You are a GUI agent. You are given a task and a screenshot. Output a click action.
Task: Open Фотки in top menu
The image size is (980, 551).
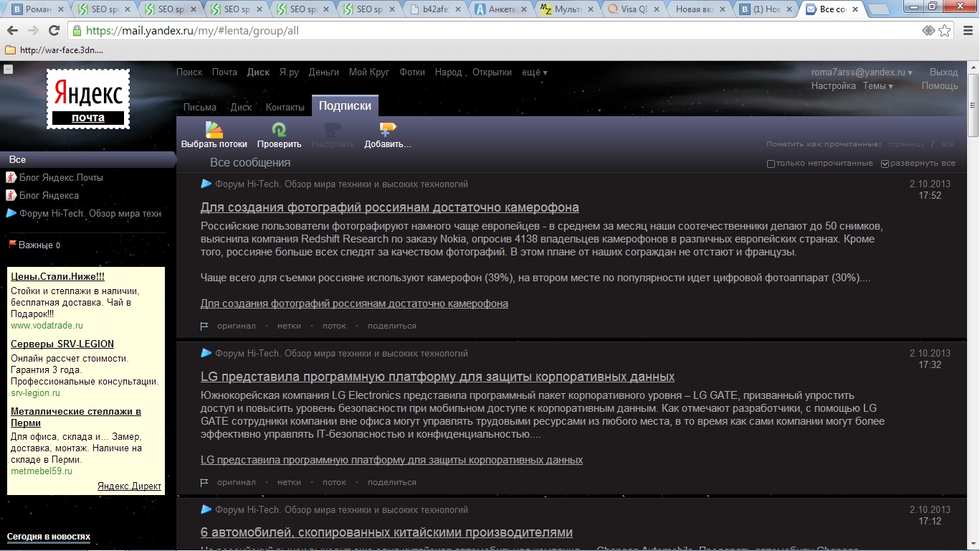(412, 72)
